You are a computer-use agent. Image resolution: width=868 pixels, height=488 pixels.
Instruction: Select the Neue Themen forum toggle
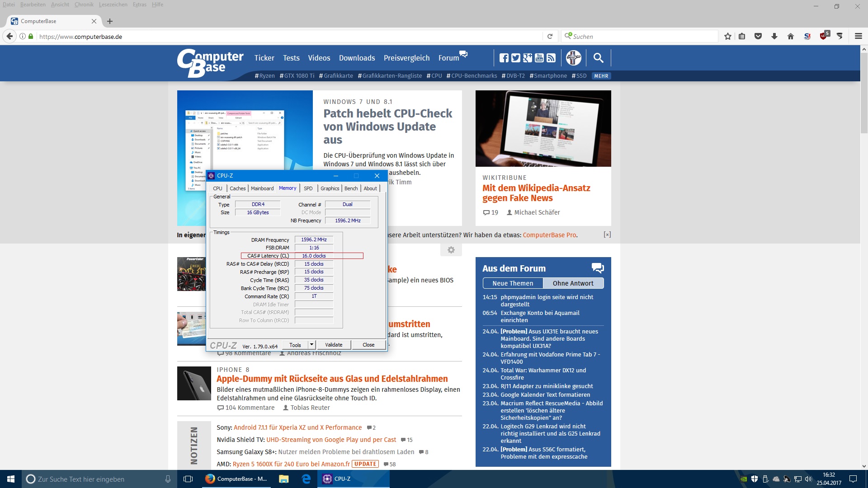click(513, 283)
